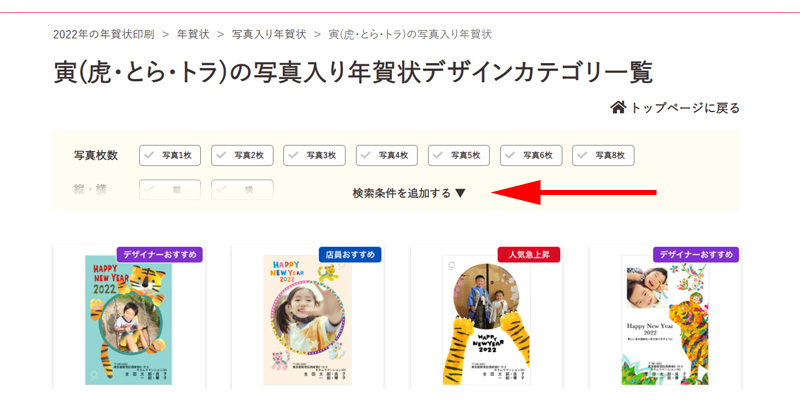
Task: Open the teal tiger swing photo card design
Action: coord(129,320)
